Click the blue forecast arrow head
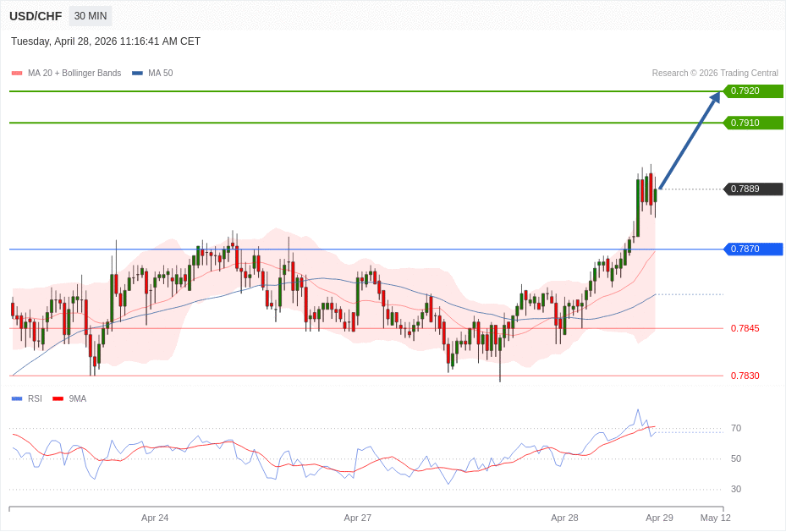The width and height of the screenshot is (786, 532). tap(715, 97)
